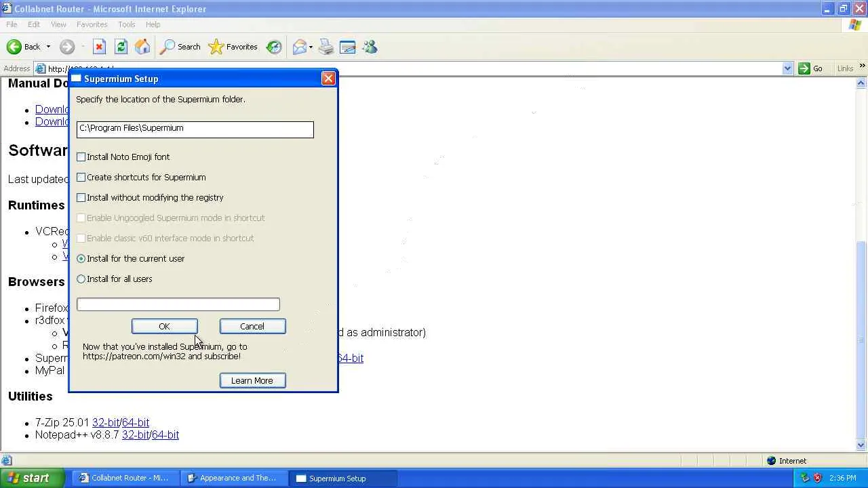Open the Help menu
Image resolution: width=868 pixels, height=488 pixels.
(153, 24)
